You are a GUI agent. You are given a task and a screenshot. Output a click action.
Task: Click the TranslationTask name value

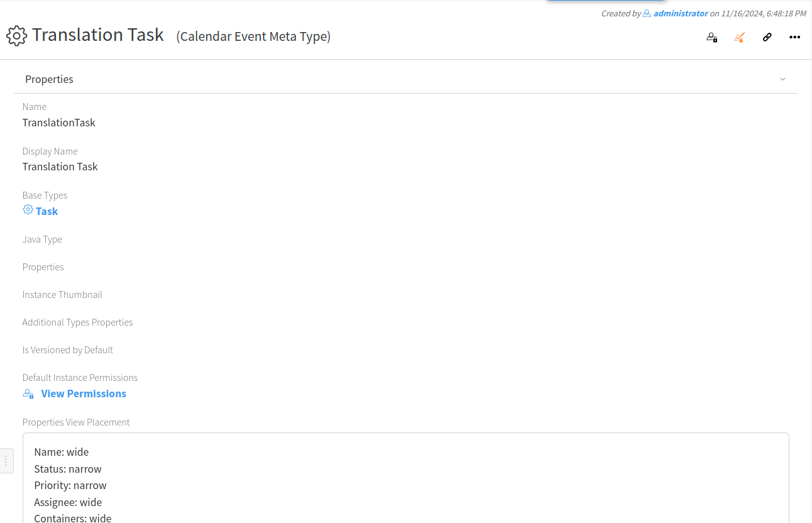click(x=59, y=123)
